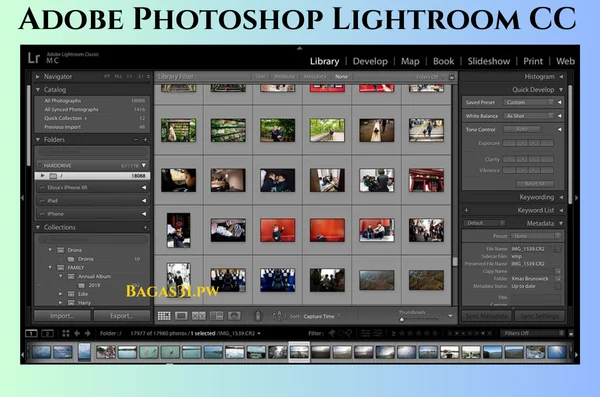Choose Metadata in Library Filter bar
The width and height of the screenshot is (600, 397).
coord(315,77)
